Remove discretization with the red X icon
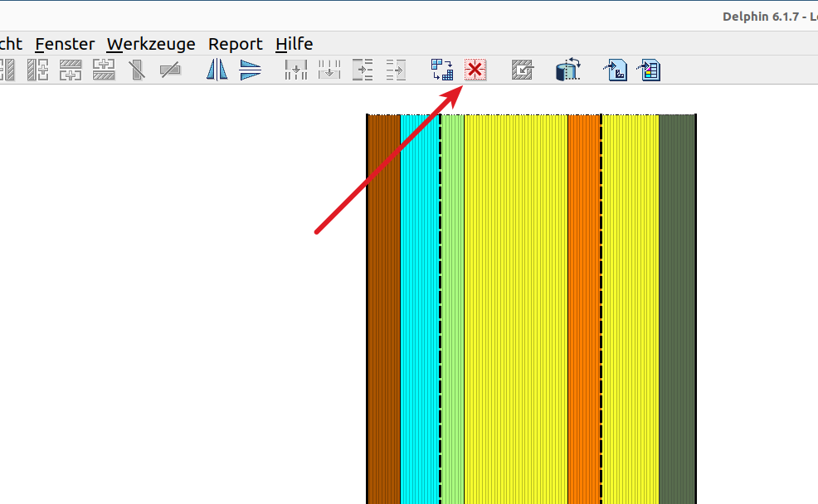Image resolution: width=818 pixels, height=504 pixels. pos(475,70)
